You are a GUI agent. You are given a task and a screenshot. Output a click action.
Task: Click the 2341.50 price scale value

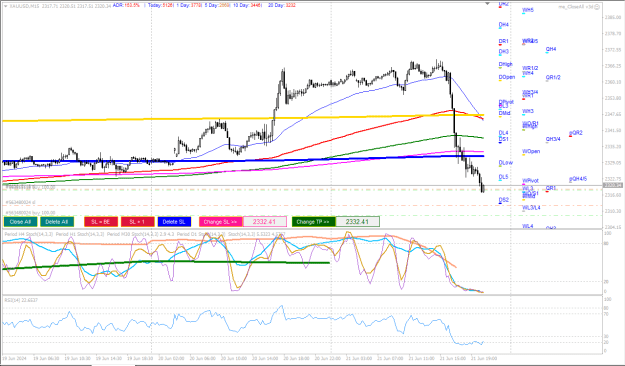point(612,130)
